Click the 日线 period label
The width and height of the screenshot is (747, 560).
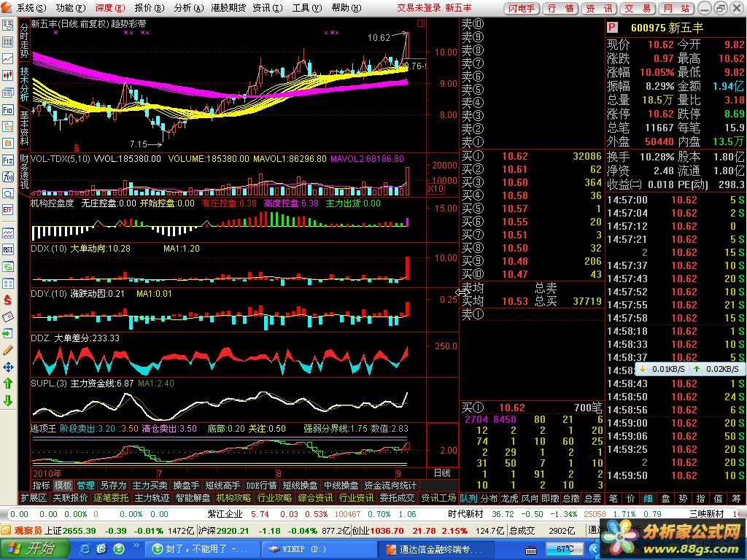[x=442, y=472]
